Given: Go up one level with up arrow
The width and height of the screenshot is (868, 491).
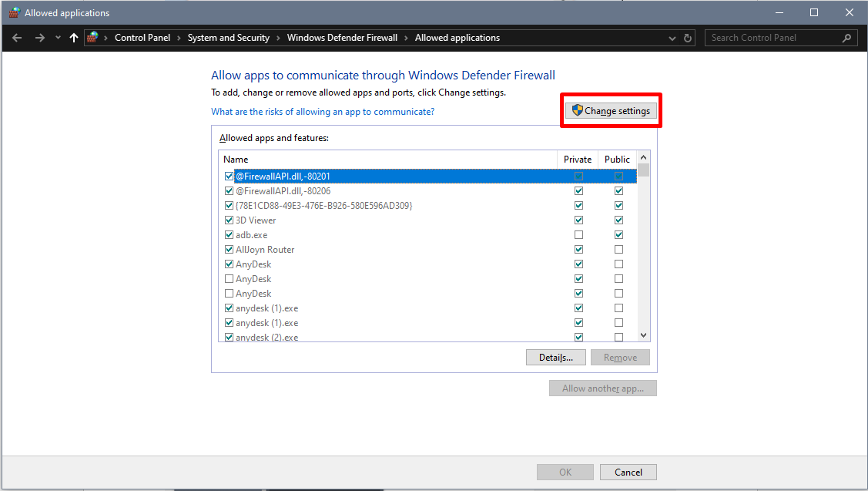Looking at the screenshot, I should [74, 38].
